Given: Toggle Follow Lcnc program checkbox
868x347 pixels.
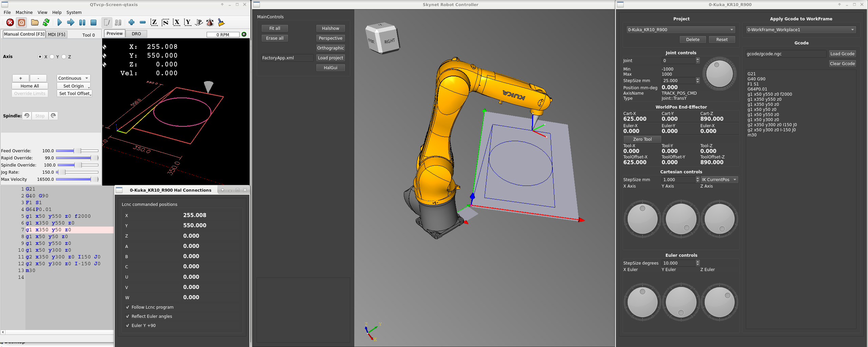Looking at the screenshot, I should 128,307.
